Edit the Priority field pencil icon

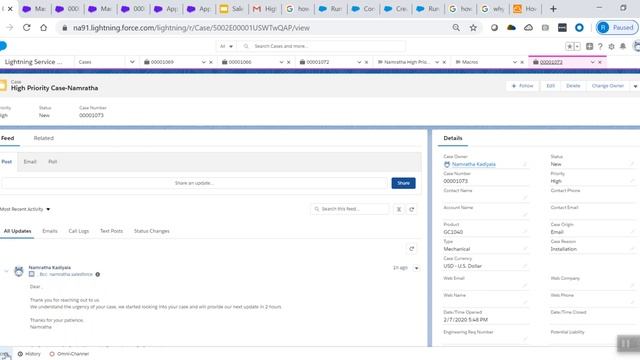tap(632, 181)
